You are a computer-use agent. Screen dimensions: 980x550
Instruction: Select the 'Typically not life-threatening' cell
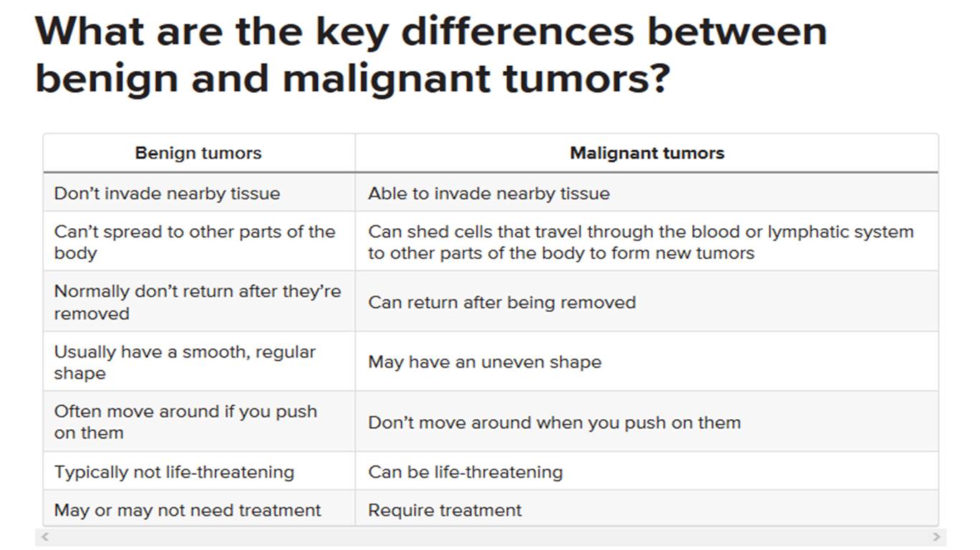[x=199, y=471]
